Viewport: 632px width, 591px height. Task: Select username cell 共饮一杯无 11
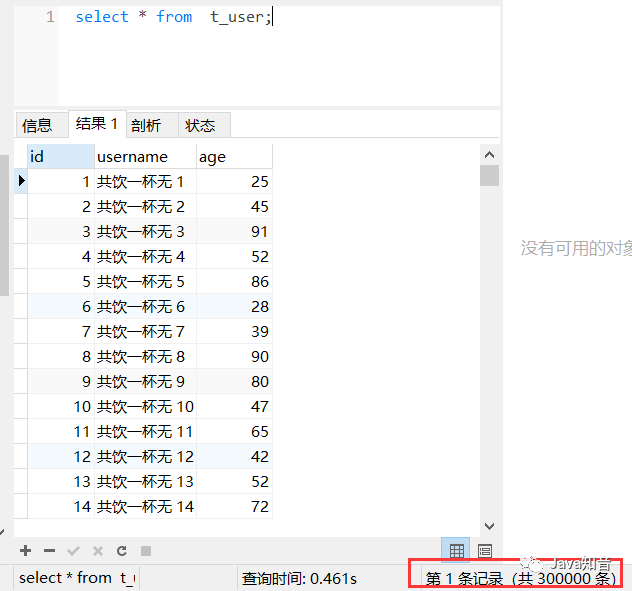[146, 431]
